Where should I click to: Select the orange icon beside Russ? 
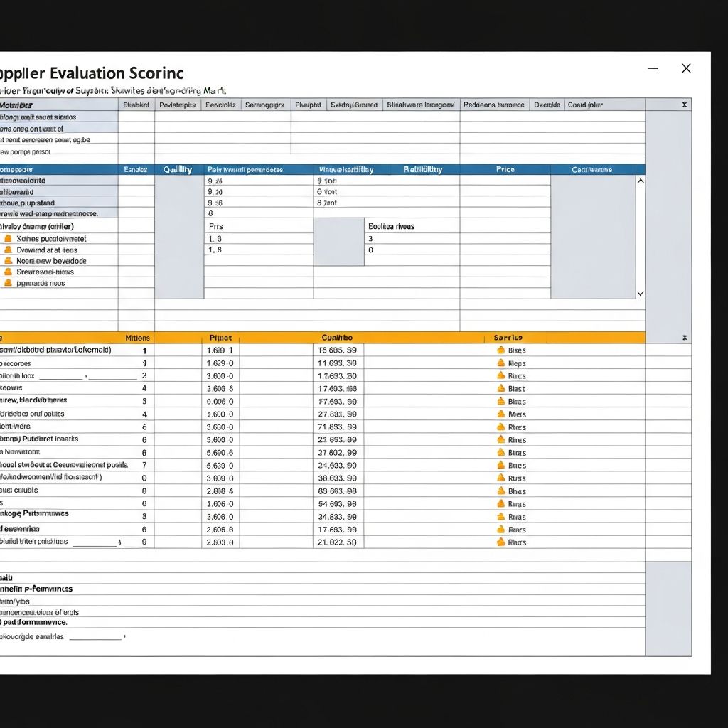500,478
